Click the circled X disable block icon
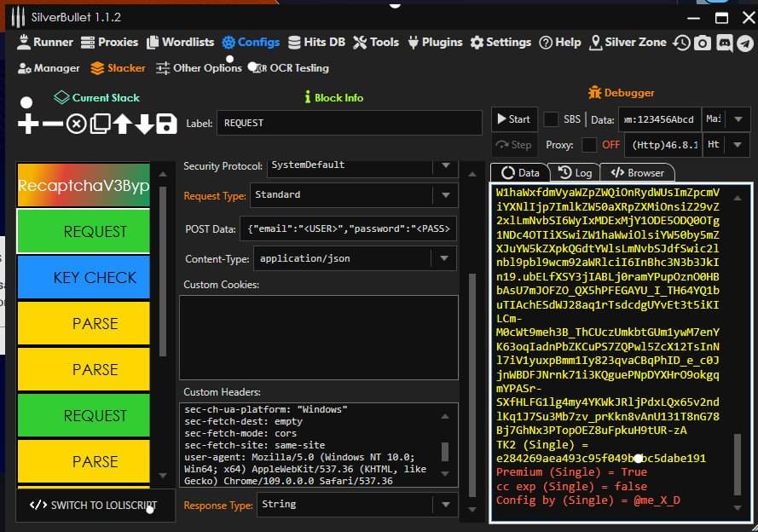758x532 pixels. (x=77, y=124)
